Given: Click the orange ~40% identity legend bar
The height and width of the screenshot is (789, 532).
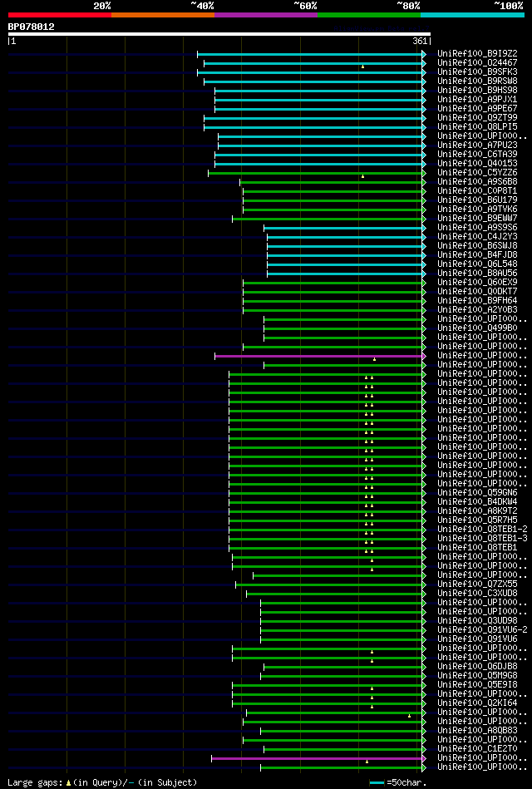Looking at the screenshot, I should coord(163,15).
